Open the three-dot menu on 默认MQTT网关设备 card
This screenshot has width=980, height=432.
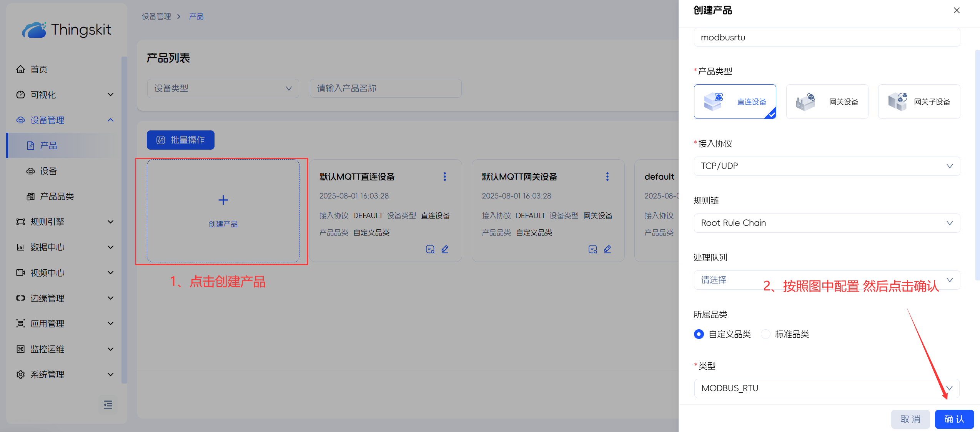click(x=607, y=177)
